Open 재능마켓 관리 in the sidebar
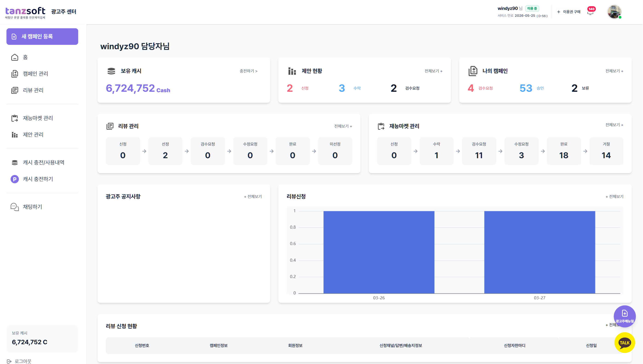 click(38, 118)
